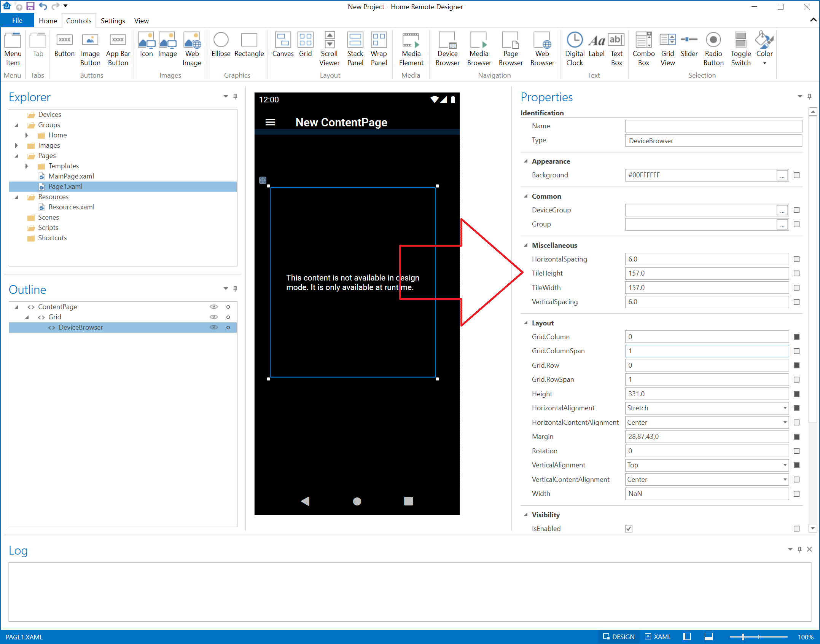This screenshot has height=644, width=820.
Task: Toggle the TileHeight property marker checkbox
Action: tap(796, 274)
